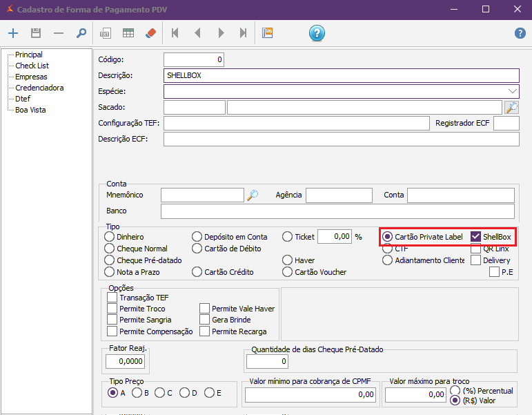Screen dimensions: 532x415
Task: Jump to the last record in toolbar
Action: coord(243,32)
